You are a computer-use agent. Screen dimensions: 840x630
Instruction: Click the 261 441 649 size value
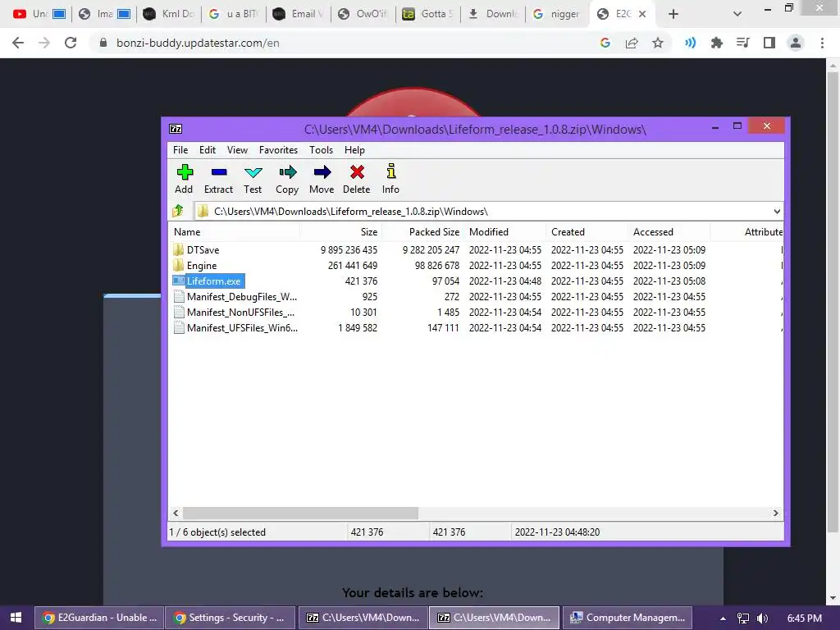(x=353, y=266)
